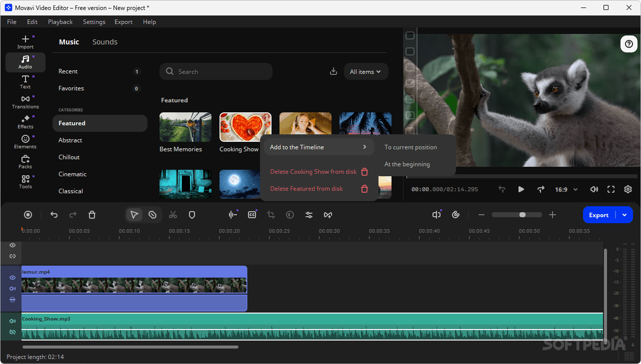Click the music Search field
Image resolution: width=641 pixels, height=364 pixels.
216,71
